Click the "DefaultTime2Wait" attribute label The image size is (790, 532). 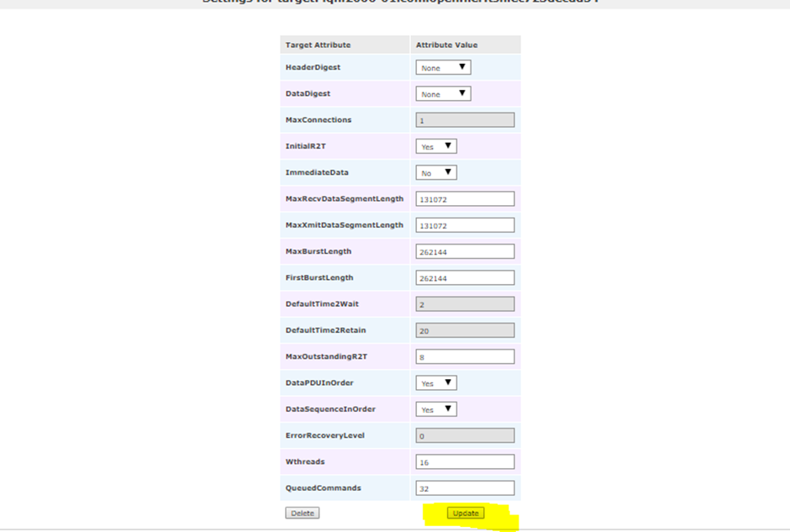coord(322,304)
